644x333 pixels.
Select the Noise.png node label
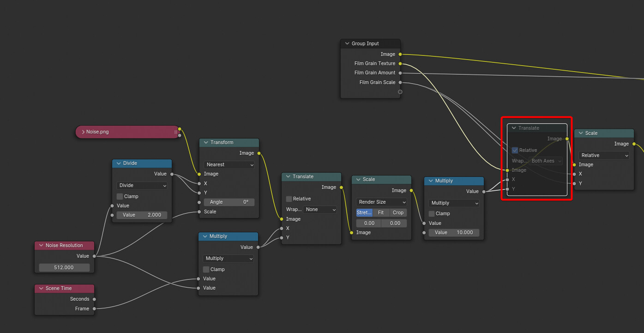click(x=97, y=132)
